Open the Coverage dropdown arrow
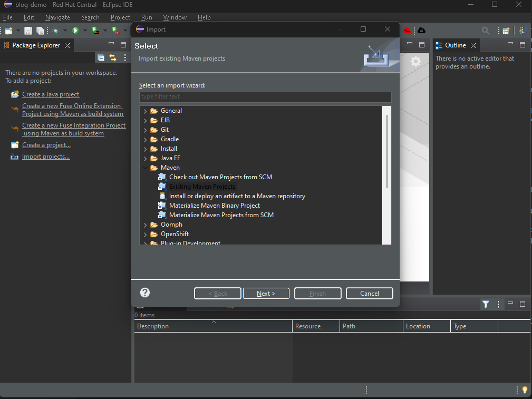The image size is (532, 399). pos(105,31)
